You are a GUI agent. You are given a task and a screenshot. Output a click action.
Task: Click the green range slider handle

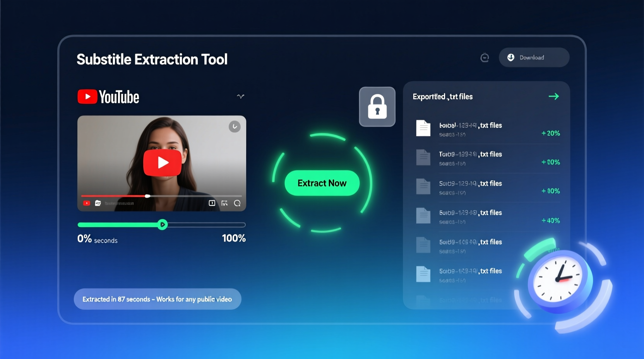[163, 224]
